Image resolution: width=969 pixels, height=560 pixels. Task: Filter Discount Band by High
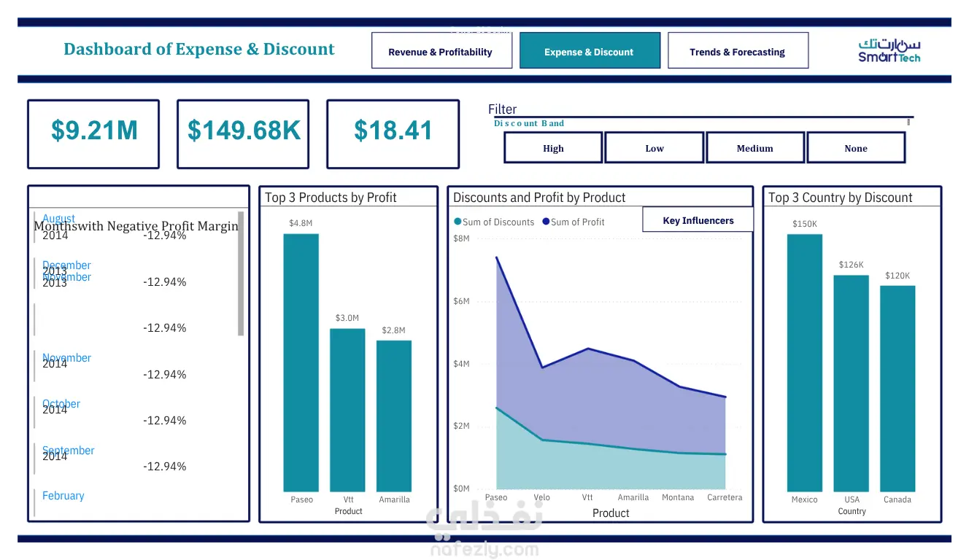[553, 148]
